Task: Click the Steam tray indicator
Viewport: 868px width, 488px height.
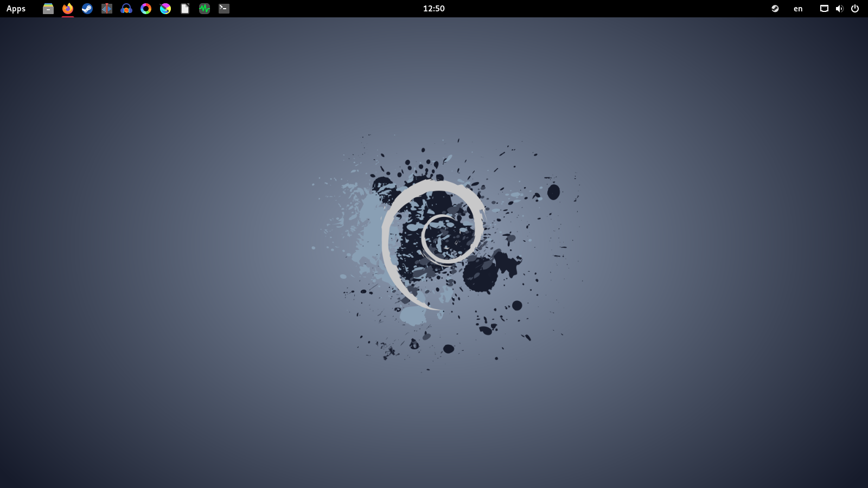Action: pyautogui.click(x=775, y=9)
